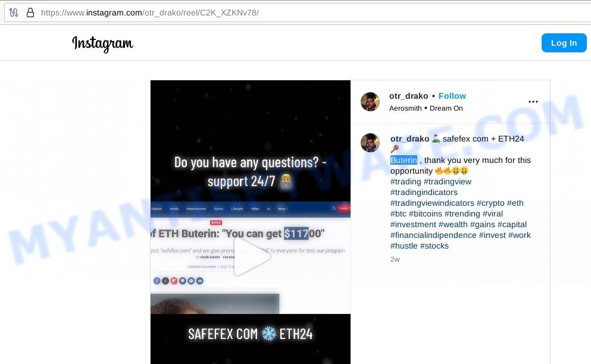Open the tracking protection icon in address bar
Image resolution: width=591 pixels, height=364 pixels.
(x=14, y=12)
